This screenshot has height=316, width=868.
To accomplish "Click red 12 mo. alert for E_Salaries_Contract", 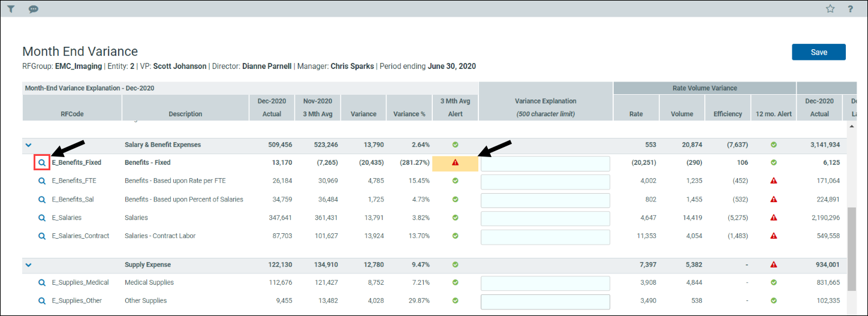I will (773, 236).
